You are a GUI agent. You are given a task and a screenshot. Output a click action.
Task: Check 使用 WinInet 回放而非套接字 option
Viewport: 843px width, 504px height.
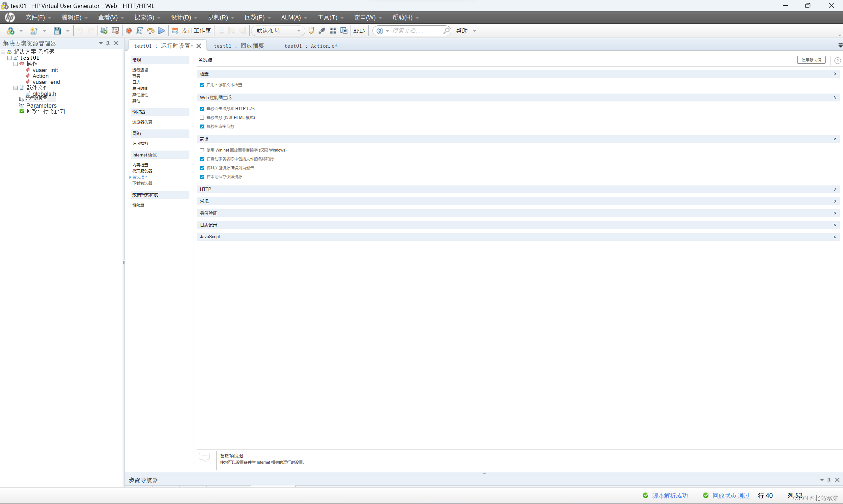click(202, 150)
